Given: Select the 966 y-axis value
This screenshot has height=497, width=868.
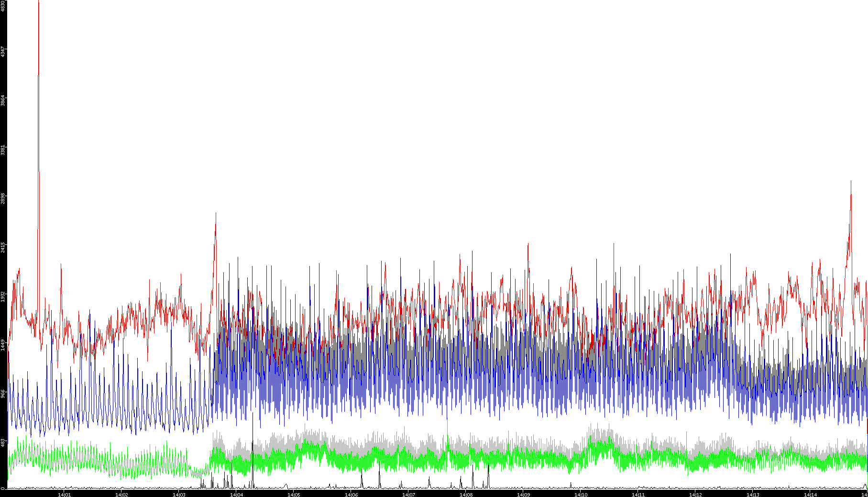Looking at the screenshot, I should pos(3,394).
